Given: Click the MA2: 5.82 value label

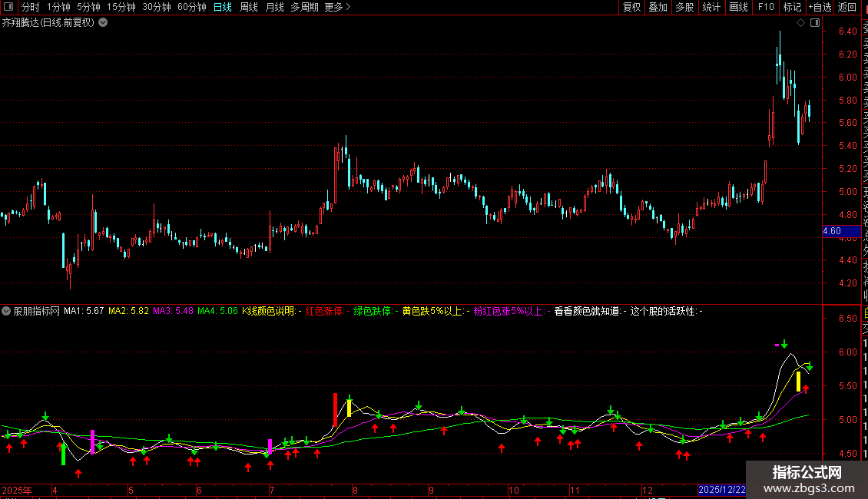Looking at the screenshot, I should coord(128,311).
